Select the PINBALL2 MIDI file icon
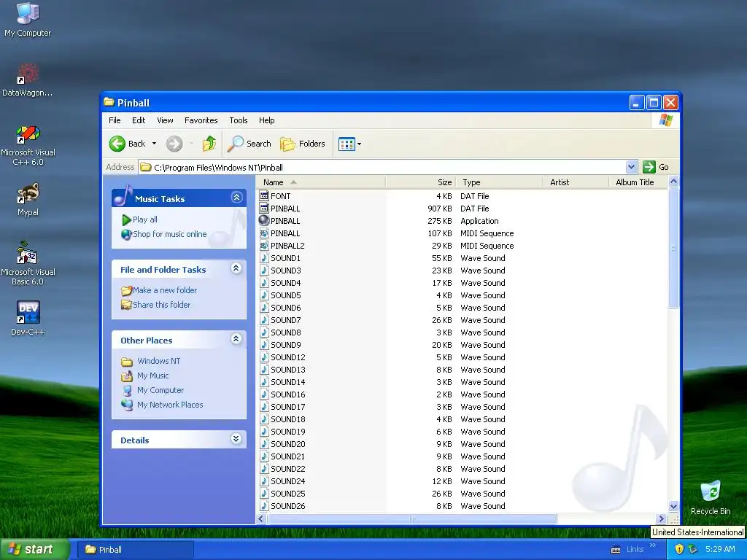The width and height of the screenshot is (747, 560). [264, 246]
